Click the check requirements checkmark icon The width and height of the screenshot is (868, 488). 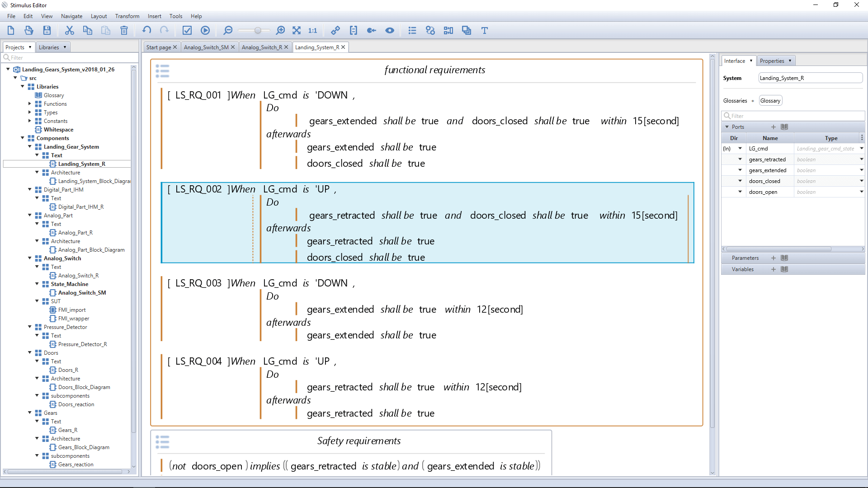[187, 30]
